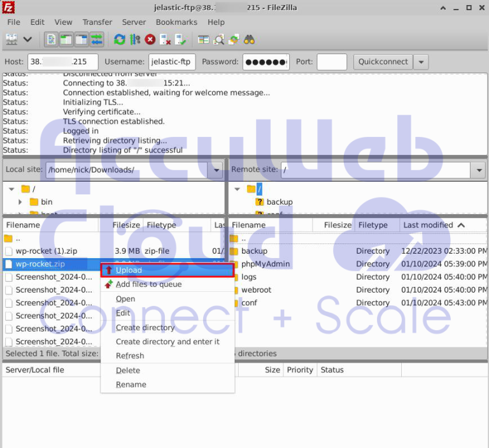Click the reconnect to last server icon

180,40
